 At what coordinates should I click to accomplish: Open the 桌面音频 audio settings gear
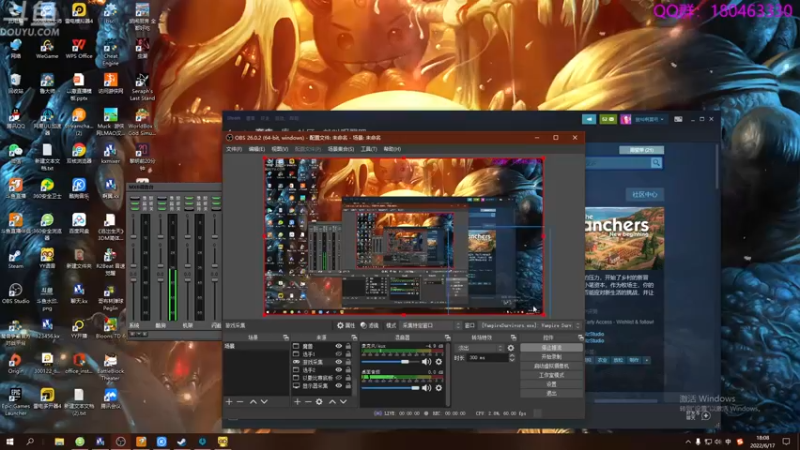point(439,388)
